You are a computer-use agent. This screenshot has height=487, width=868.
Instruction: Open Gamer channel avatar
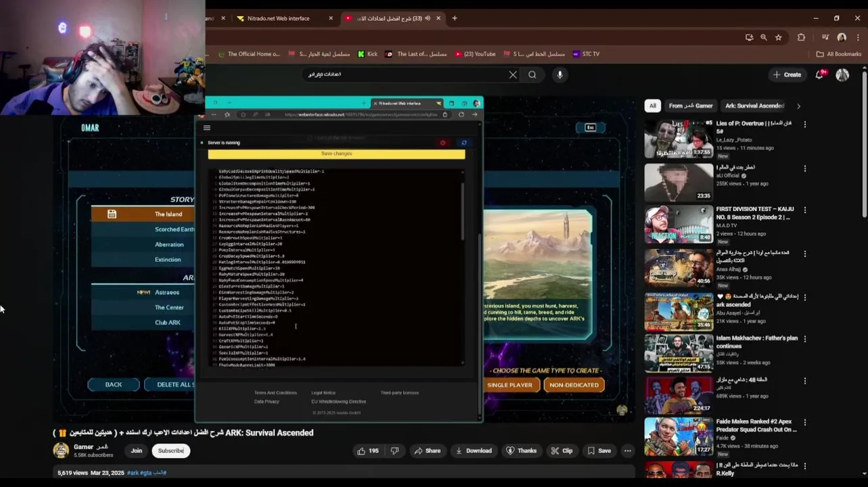pos(61,450)
